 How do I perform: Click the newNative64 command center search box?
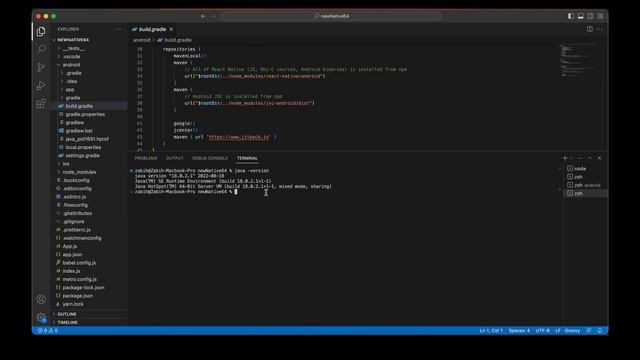pos(331,16)
